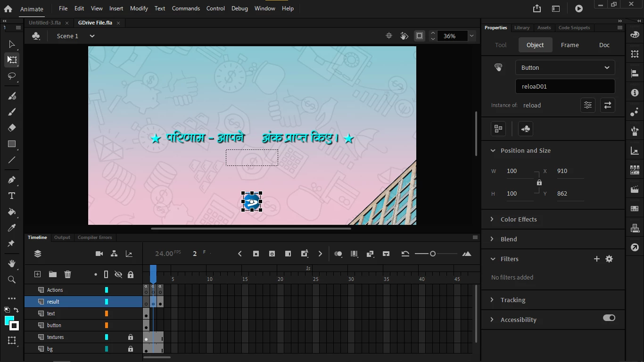This screenshot has width=644, height=362.
Task: Toggle Onion Skin
Action: pos(338,254)
